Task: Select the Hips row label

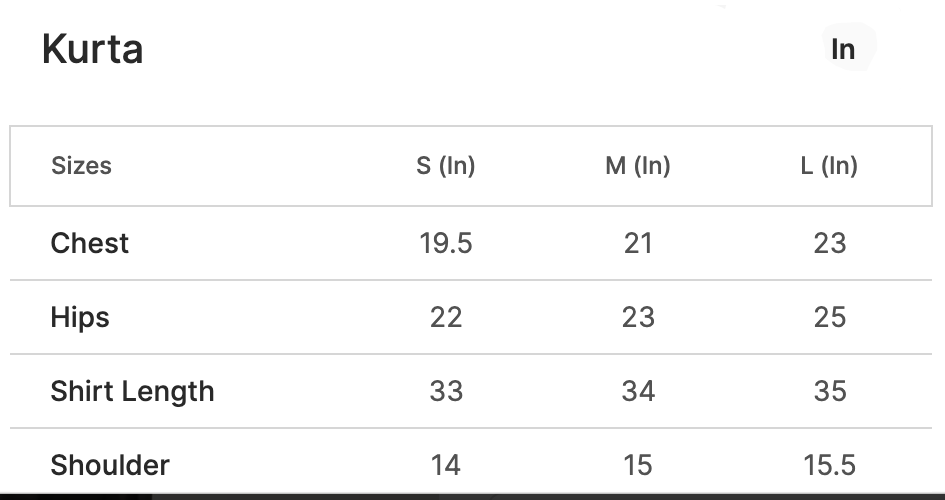Action: click(80, 317)
